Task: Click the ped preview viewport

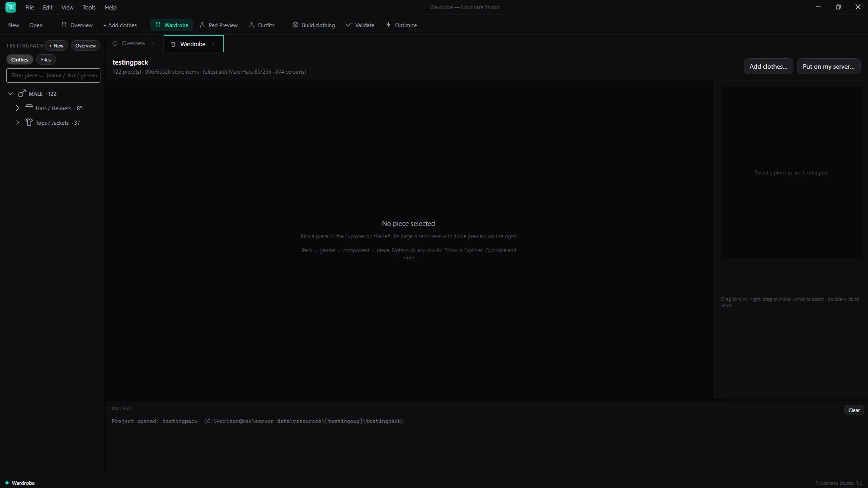Action: (791, 173)
